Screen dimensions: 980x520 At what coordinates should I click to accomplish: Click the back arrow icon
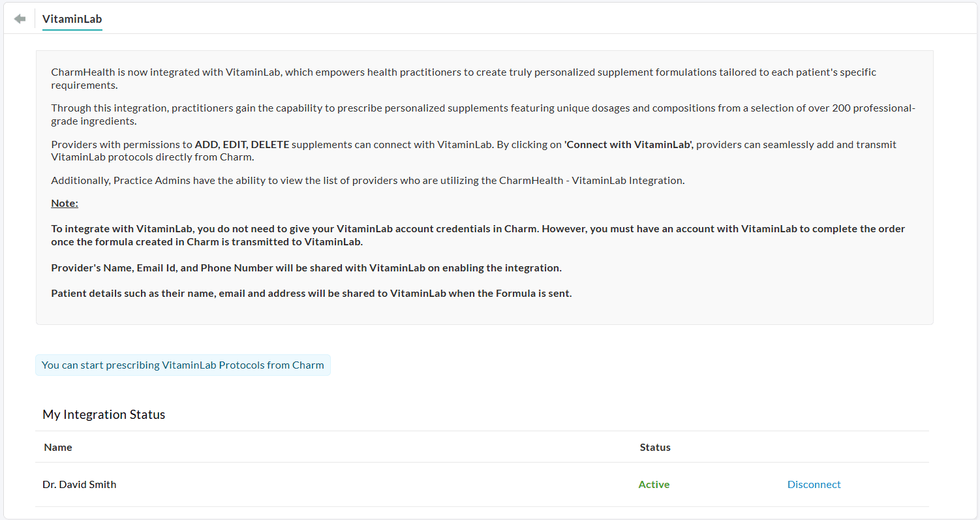point(20,19)
